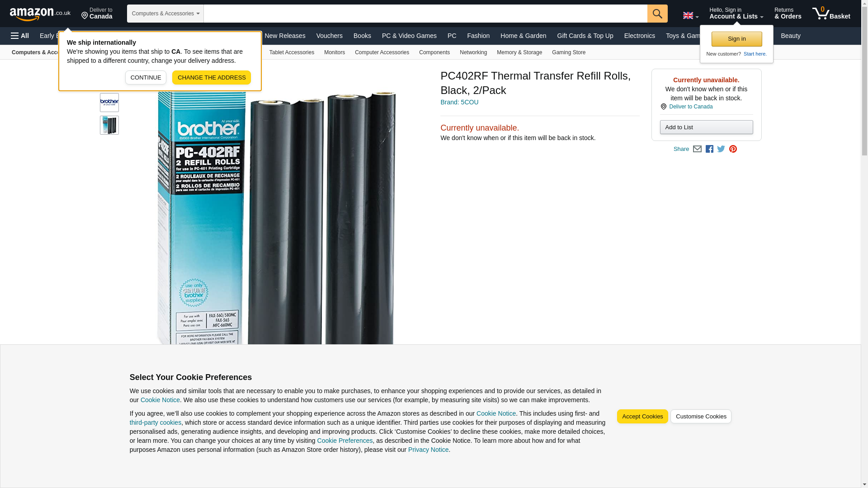The height and width of the screenshot is (488, 868).
Task: Open the New Releases nav item
Action: pyautogui.click(x=285, y=36)
